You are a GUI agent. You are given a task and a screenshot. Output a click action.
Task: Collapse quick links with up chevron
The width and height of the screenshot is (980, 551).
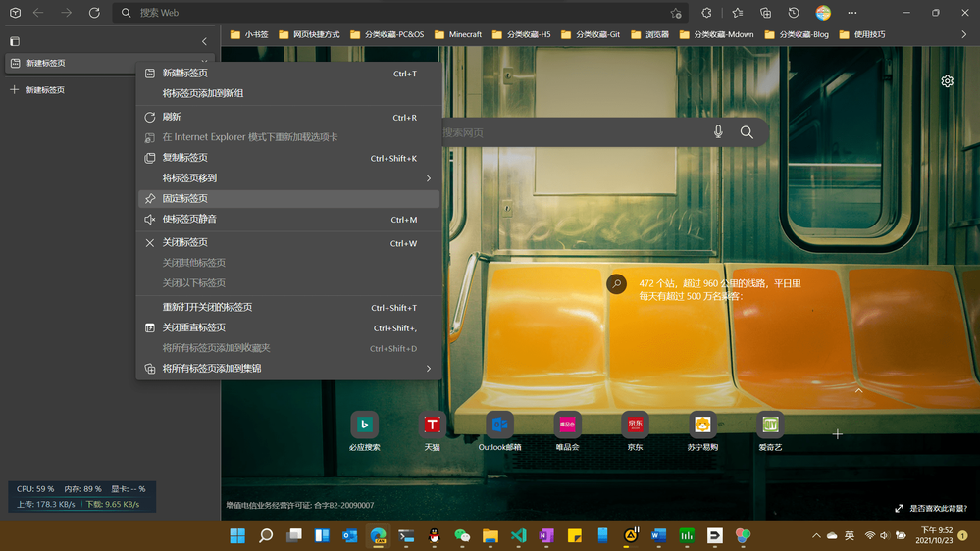(x=858, y=390)
